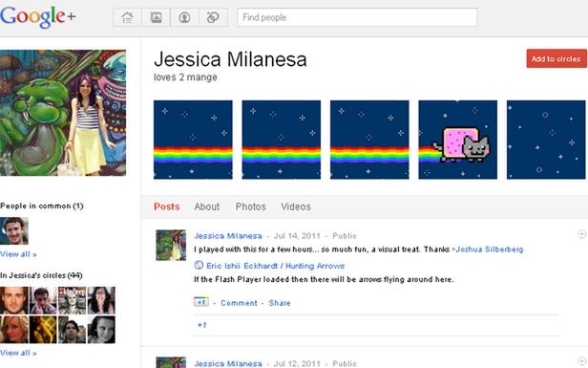The image size is (588, 368).
Task: Expand View all under Jessica's circles
Action: (18, 353)
